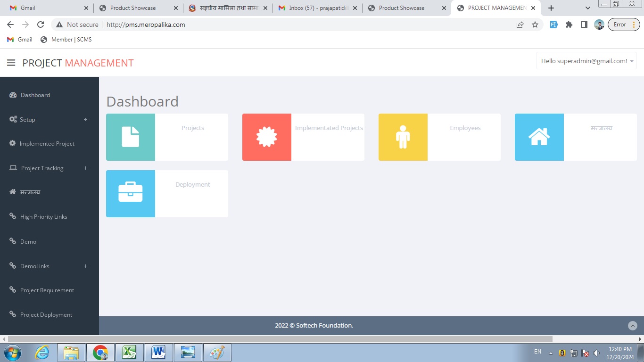Open Implemented Project in the sidebar
Screen dimensions: 644x362
pos(47,144)
